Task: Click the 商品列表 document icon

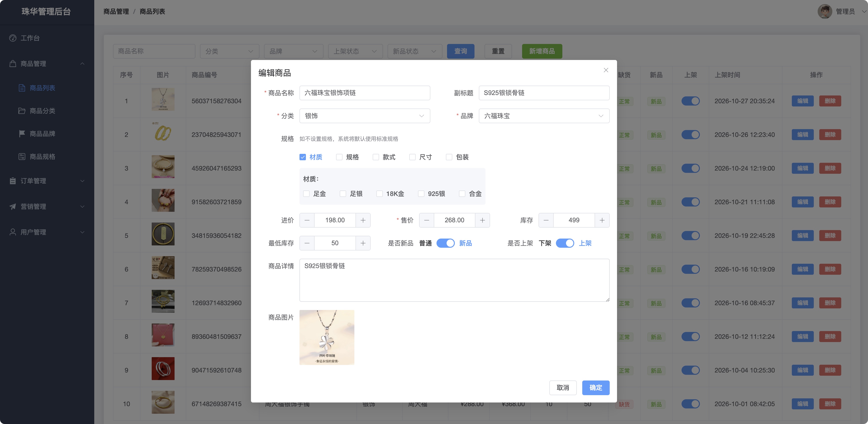Action: [22, 88]
